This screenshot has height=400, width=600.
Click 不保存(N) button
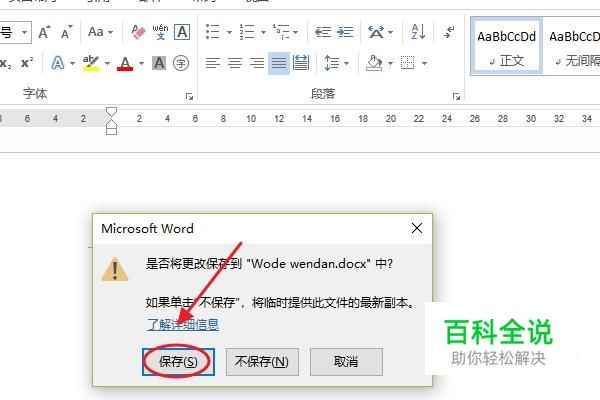pos(262,362)
